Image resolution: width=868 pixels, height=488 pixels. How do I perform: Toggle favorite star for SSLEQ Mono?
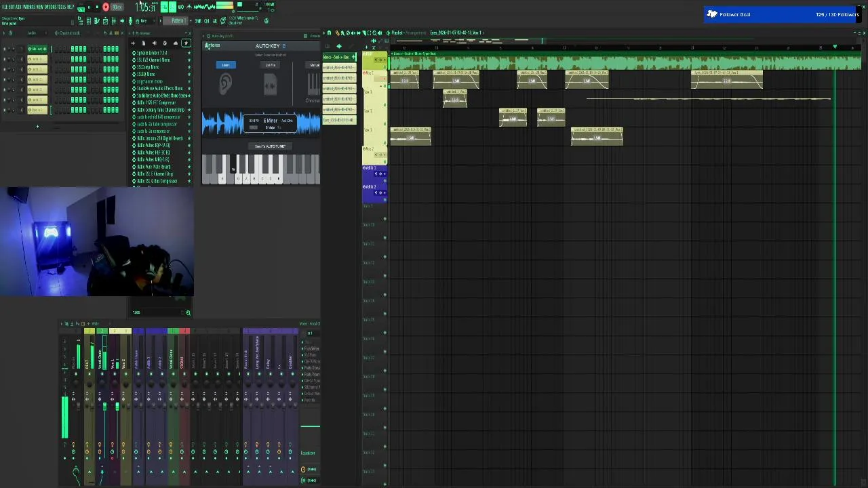pyautogui.click(x=189, y=74)
